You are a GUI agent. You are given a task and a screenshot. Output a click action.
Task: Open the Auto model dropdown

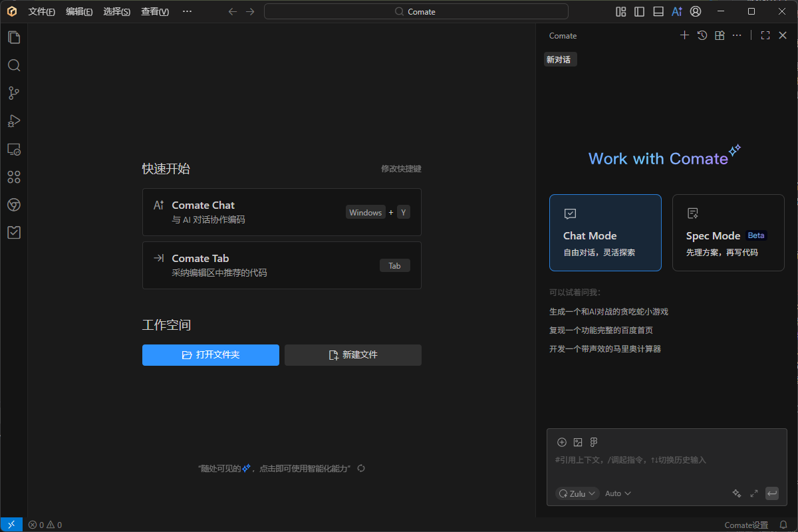click(x=618, y=493)
